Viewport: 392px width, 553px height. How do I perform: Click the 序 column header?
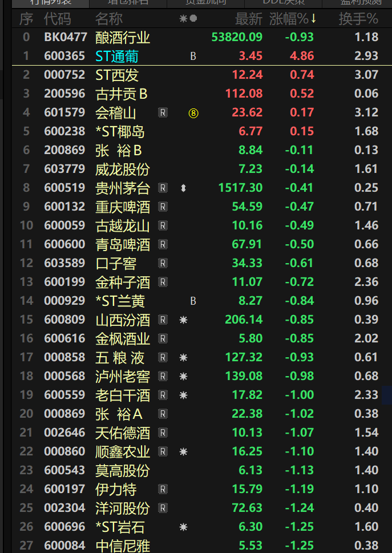pyautogui.click(x=26, y=19)
